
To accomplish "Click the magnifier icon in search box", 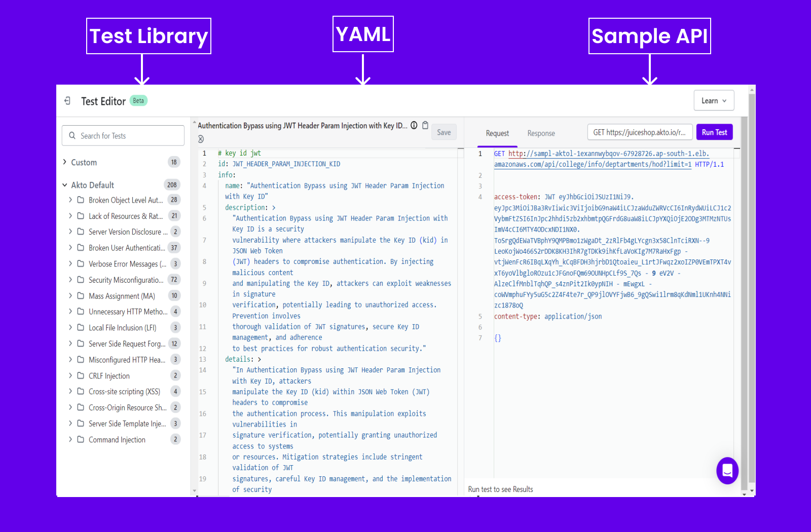I will [72, 136].
